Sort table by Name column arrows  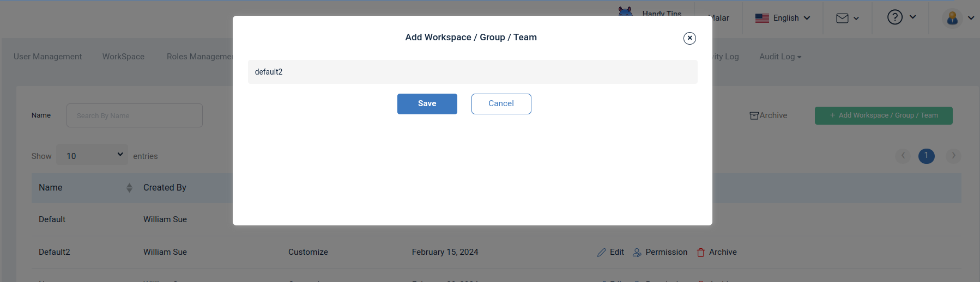click(129, 188)
